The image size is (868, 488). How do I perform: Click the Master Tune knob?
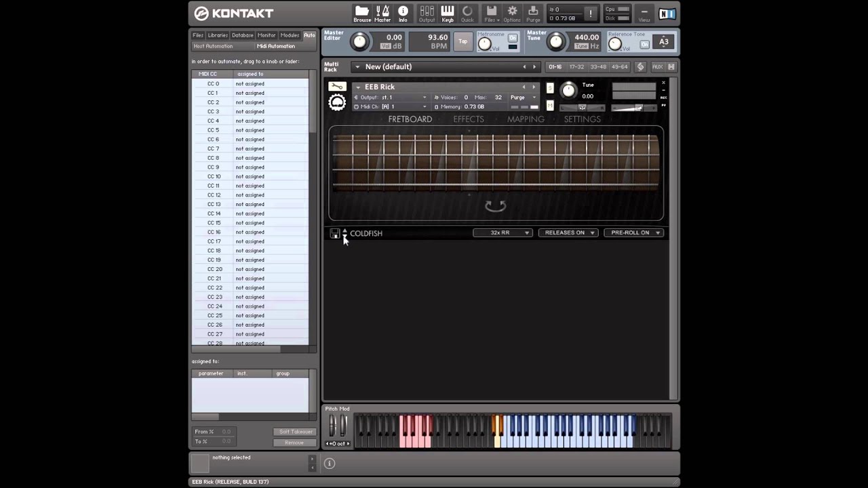[556, 42]
